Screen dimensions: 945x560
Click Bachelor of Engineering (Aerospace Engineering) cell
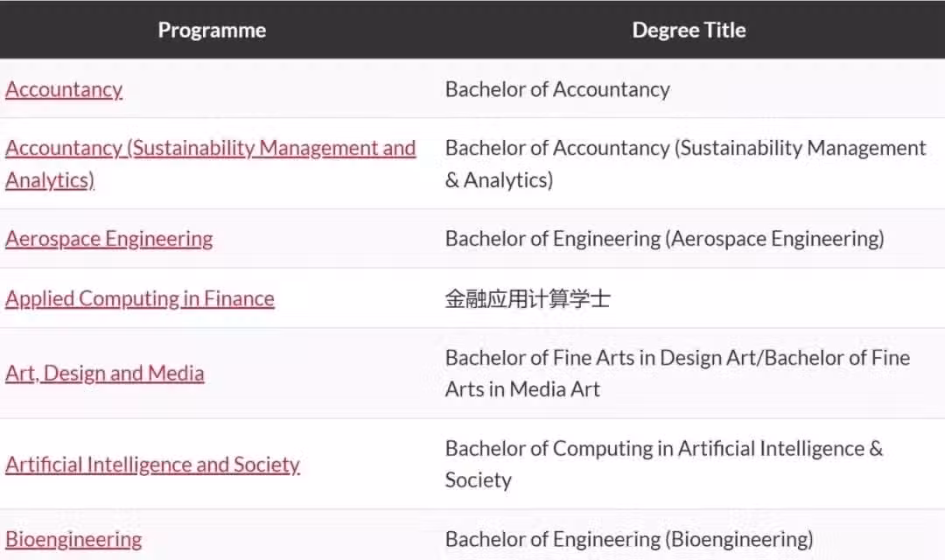[x=665, y=239]
